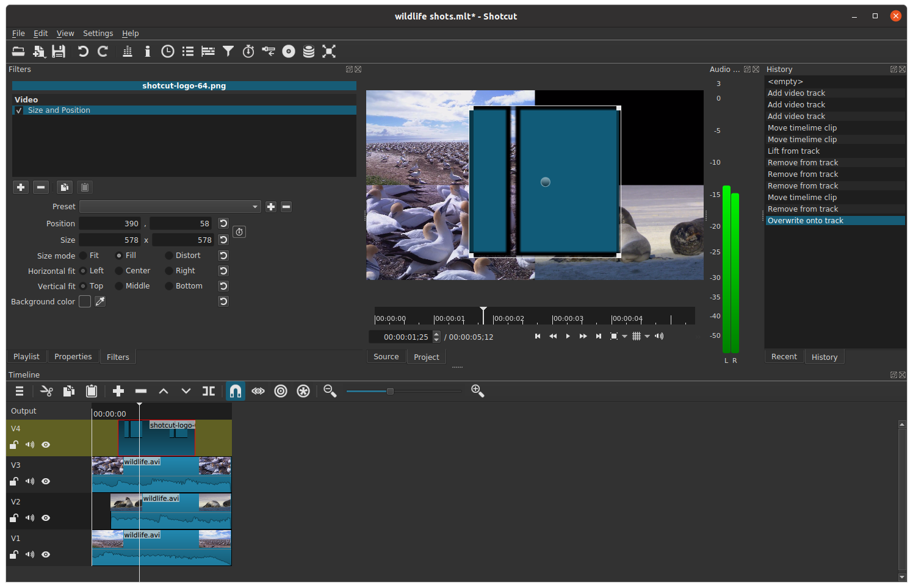Click the Position X input field

[110, 224]
